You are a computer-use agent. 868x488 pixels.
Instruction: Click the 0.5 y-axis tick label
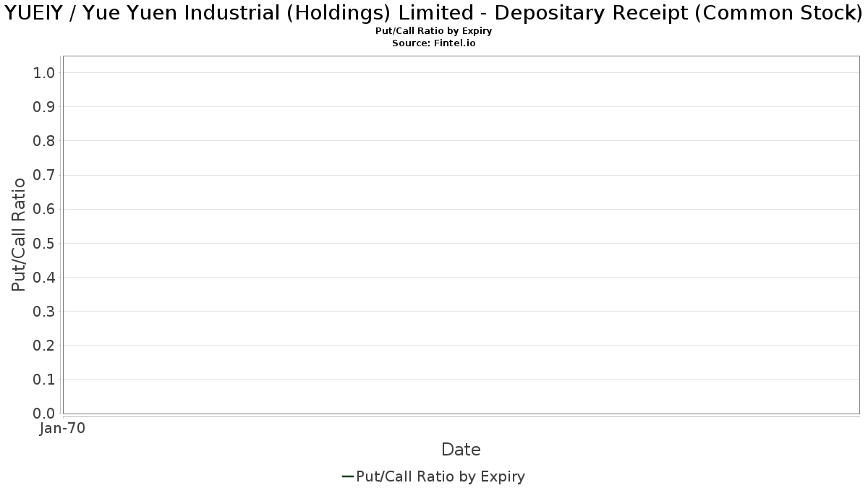pyautogui.click(x=44, y=243)
